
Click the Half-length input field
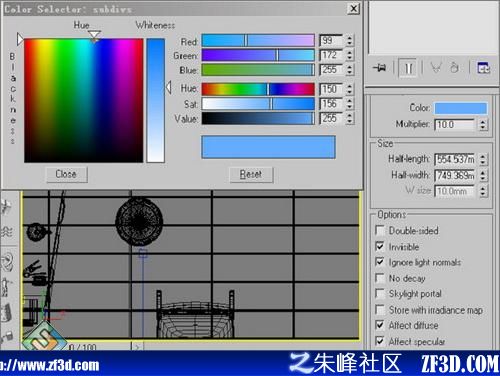tap(455, 159)
